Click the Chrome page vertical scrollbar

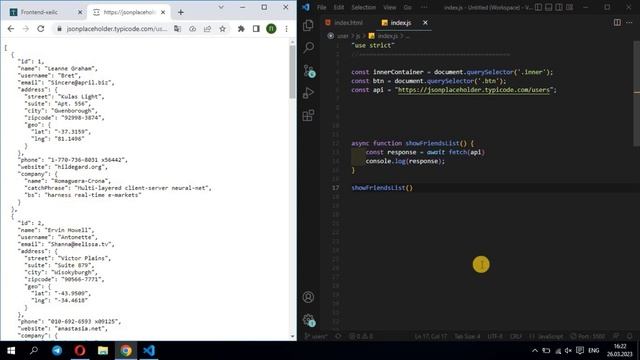(293, 71)
